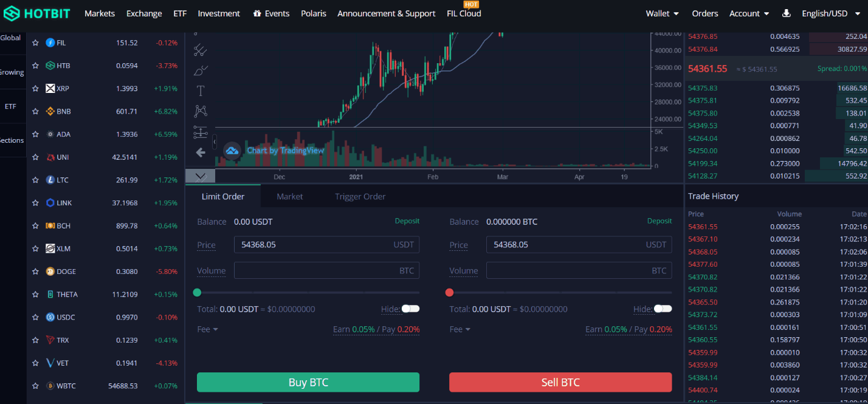Select the long position prediction tool
The width and height of the screenshot is (868, 404).
[x=200, y=132]
